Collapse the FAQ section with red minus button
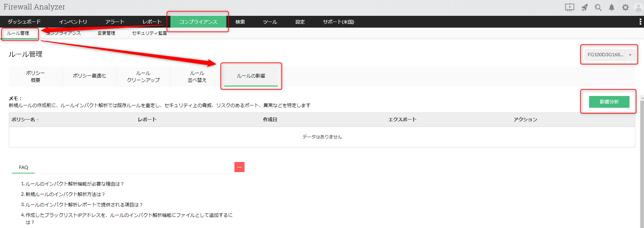644x228 pixels. [239, 167]
